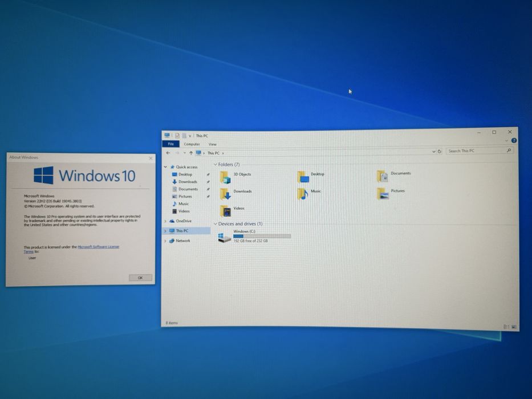Expand the Network tree node
This screenshot has height=399, width=532.
coord(165,241)
